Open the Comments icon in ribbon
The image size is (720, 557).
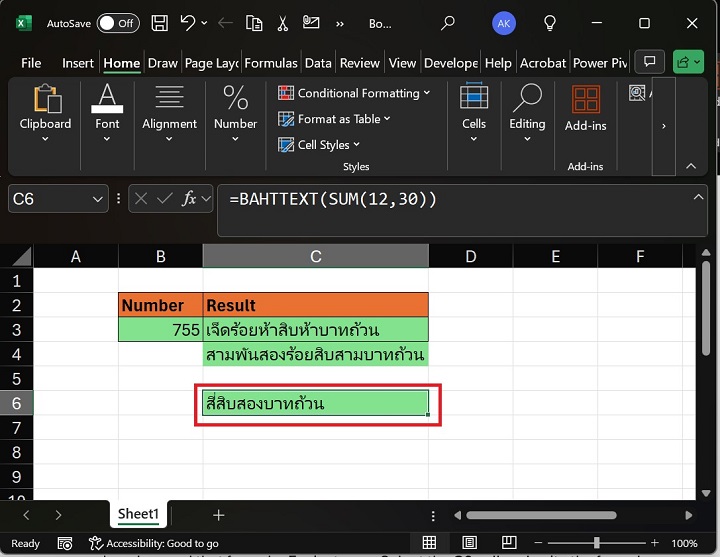[650, 62]
